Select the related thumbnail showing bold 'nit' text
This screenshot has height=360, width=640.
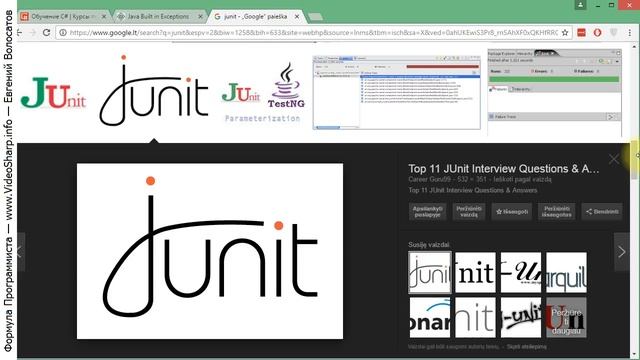(475, 272)
